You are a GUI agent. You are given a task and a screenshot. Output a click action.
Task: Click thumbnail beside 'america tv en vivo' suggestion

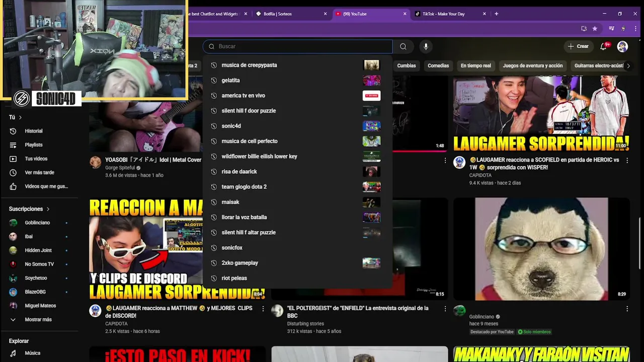[371, 96]
